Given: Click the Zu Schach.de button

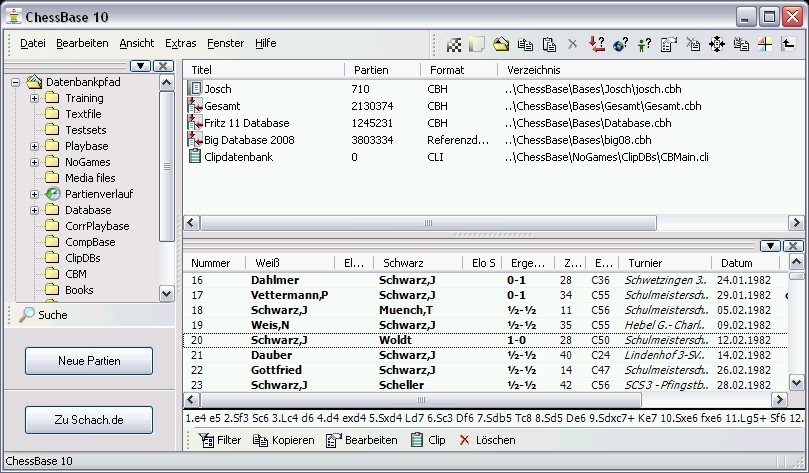Looking at the screenshot, I should 89,419.
